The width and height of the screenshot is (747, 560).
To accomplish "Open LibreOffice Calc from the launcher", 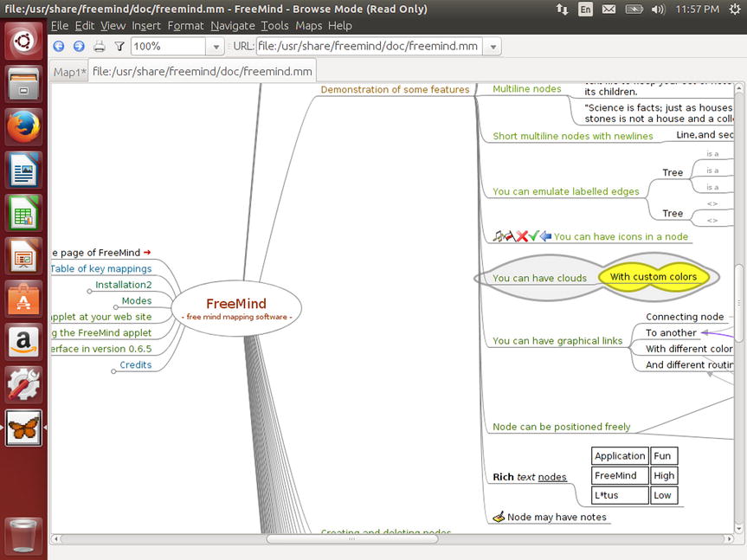I will coord(23,213).
